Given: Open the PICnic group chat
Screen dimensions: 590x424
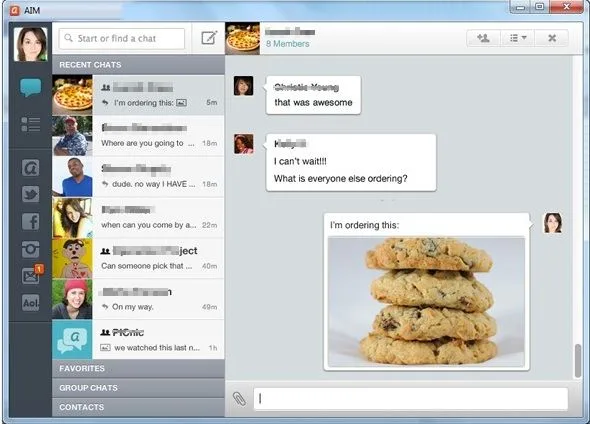Looking at the screenshot, I should click(138, 339).
